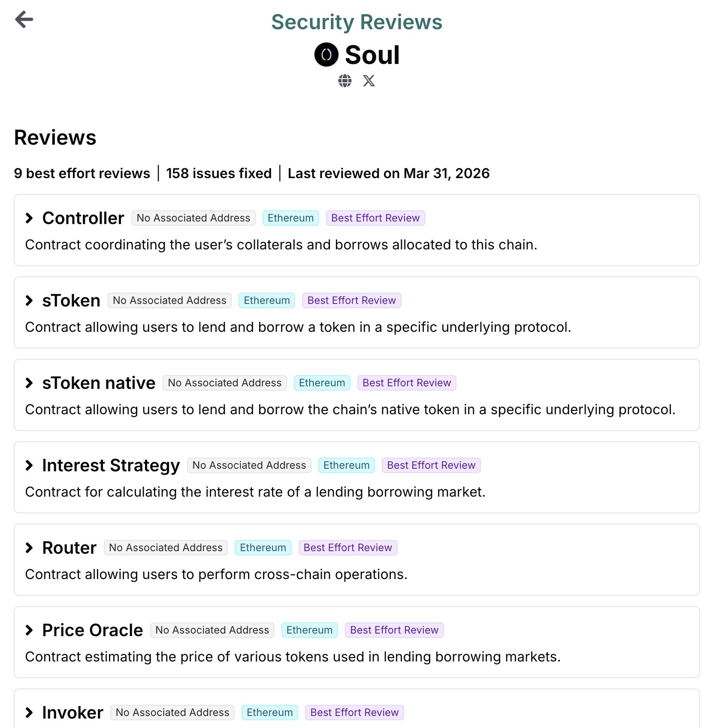The width and height of the screenshot is (713, 728).
Task: Click Router's No Associated Address tag
Action: [x=166, y=548]
